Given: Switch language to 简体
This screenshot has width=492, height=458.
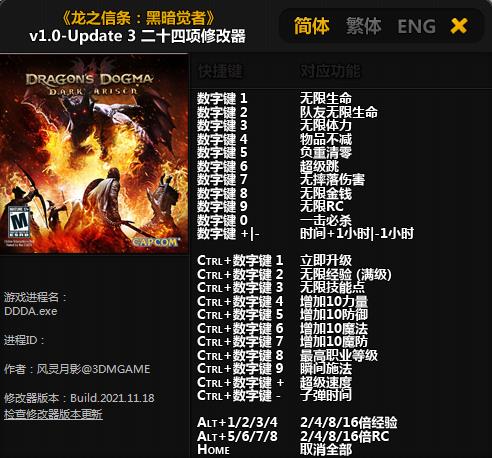Looking at the screenshot, I should click(x=312, y=26).
